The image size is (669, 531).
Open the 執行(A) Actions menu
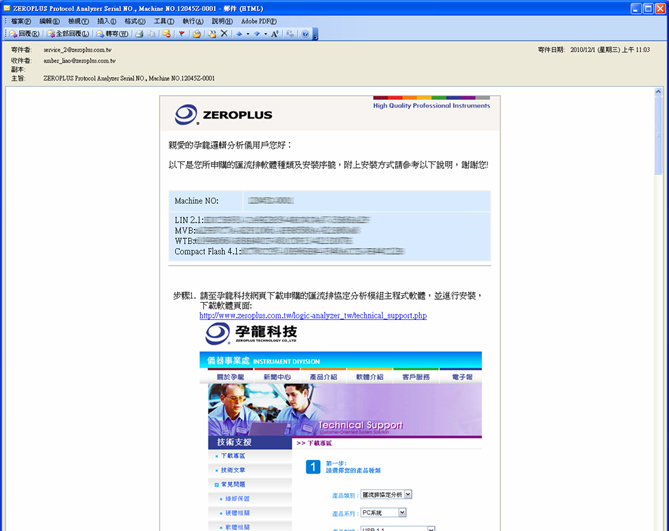pyautogui.click(x=193, y=21)
